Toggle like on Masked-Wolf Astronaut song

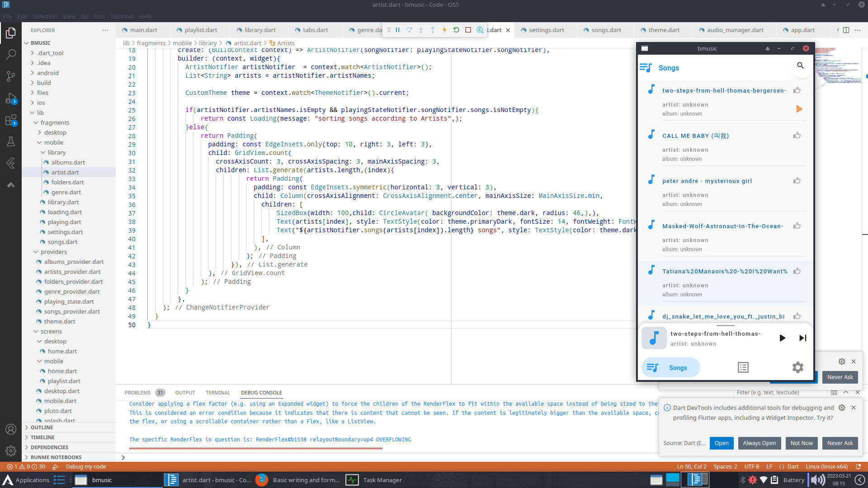(x=797, y=226)
